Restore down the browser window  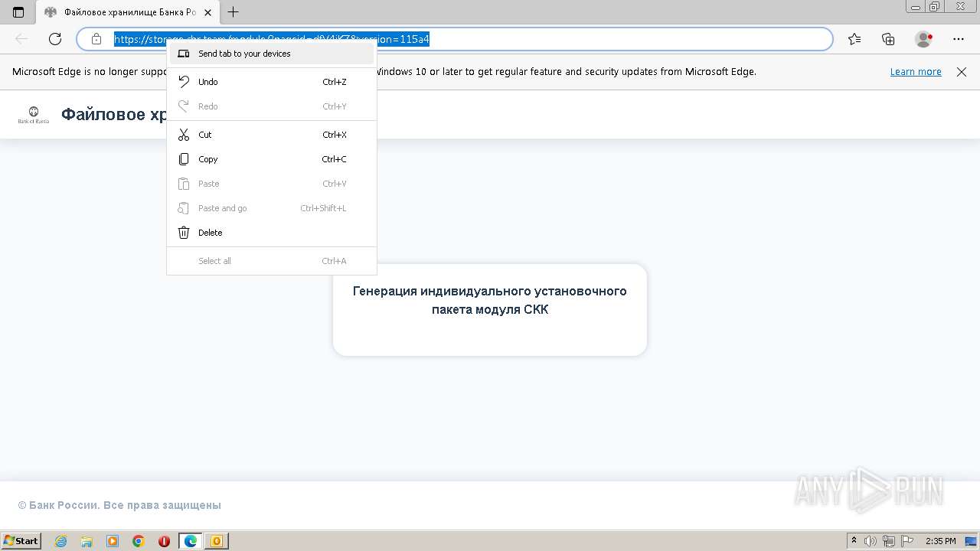[x=935, y=6]
